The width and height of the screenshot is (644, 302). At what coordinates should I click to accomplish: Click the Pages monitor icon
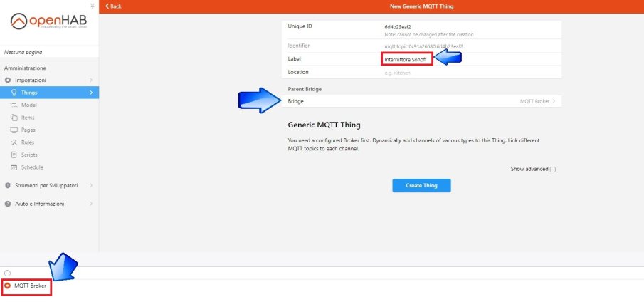14,130
